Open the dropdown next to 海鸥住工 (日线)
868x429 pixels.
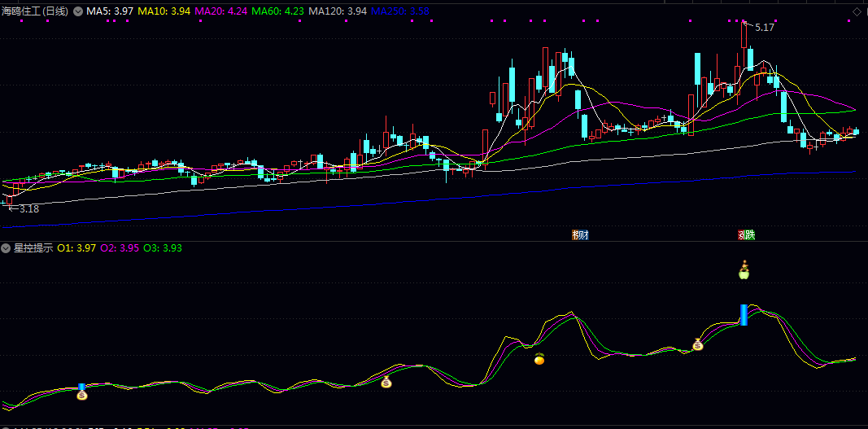pyautogui.click(x=77, y=11)
